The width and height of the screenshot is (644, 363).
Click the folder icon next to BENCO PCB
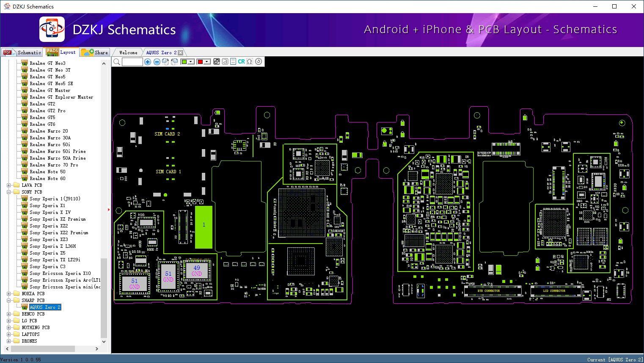(x=17, y=314)
